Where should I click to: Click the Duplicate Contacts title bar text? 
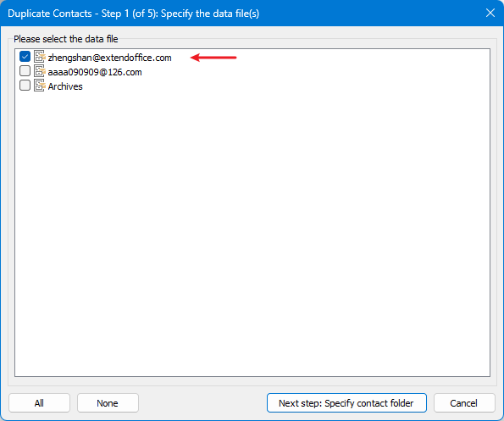pos(50,14)
